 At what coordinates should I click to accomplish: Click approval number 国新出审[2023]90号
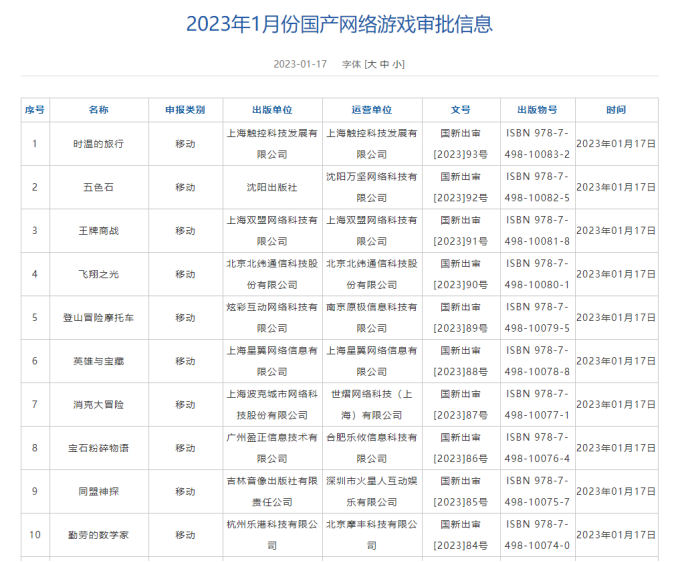tap(461, 274)
